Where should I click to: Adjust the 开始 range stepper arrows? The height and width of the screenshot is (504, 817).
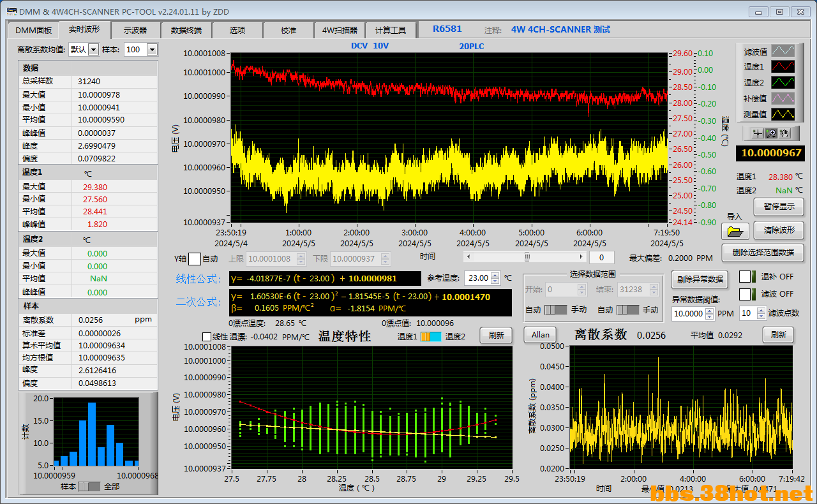(x=581, y=290)
